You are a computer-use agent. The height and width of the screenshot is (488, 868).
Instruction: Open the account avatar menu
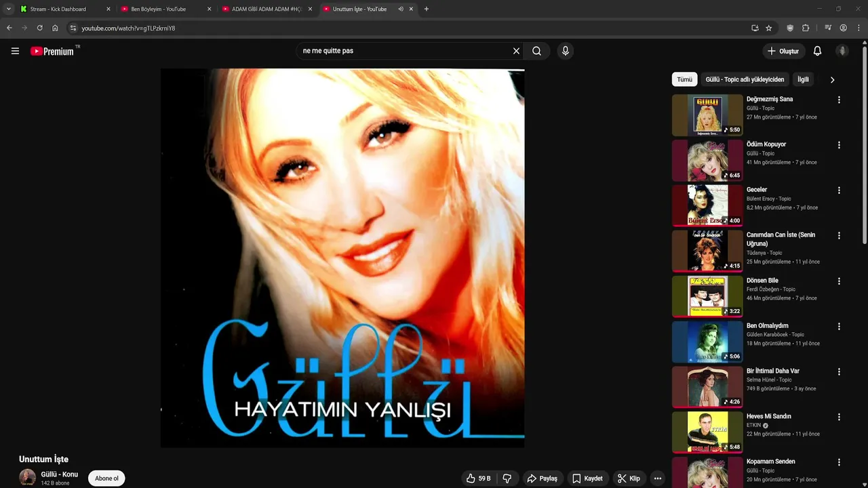tap(842, 51)
